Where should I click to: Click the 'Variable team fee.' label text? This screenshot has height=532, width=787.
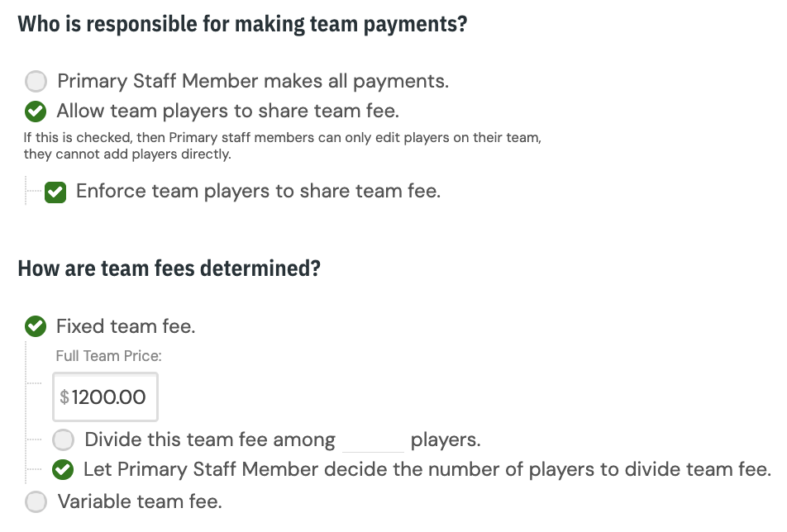point(140,501)
